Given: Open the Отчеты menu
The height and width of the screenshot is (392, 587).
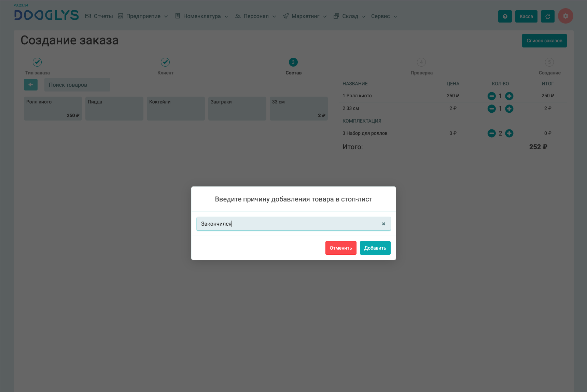Looking at the screenshot, I should (99, 16).
